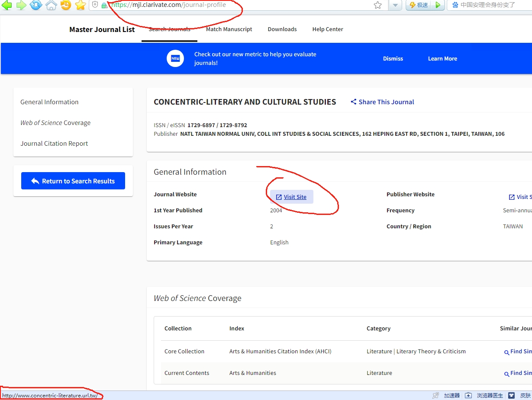
Task: Expand the address bar history dropdown arrow
Action: coord(395,5)
